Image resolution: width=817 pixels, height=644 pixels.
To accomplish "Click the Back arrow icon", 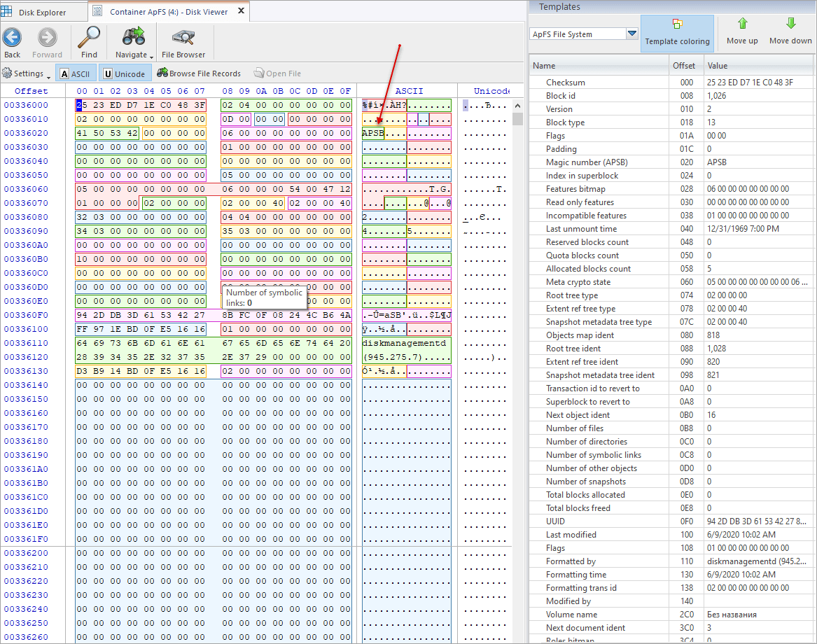I will click(12, 38).
